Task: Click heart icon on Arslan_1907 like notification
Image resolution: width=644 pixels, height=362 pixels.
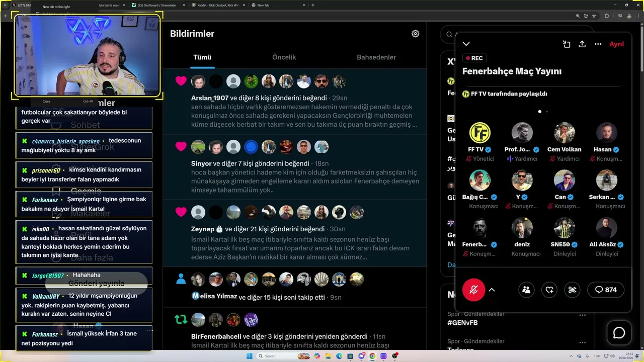Action: [x=181, y=81]
